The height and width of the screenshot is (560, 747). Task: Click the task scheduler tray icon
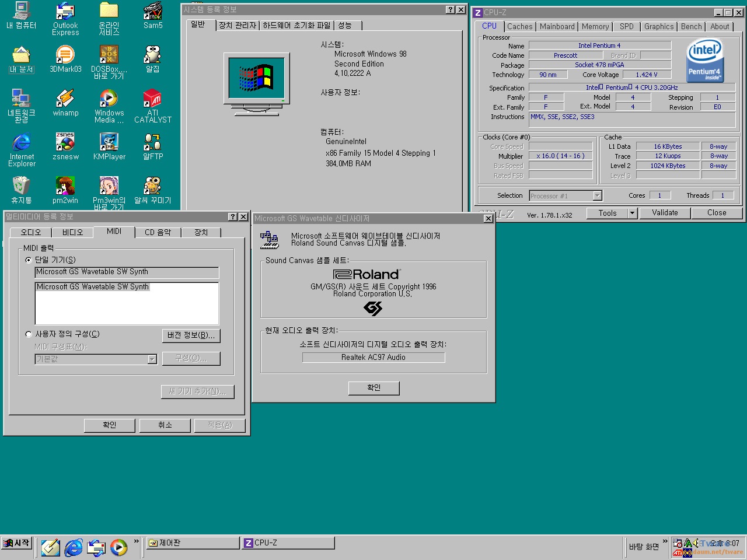tap(678, 543)
